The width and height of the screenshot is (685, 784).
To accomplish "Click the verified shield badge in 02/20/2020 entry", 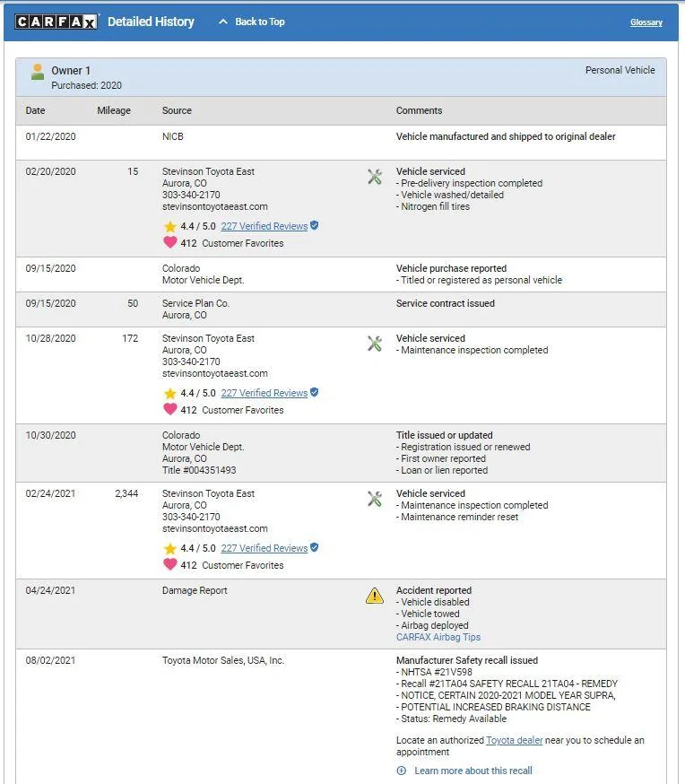I will click(315, 225).
